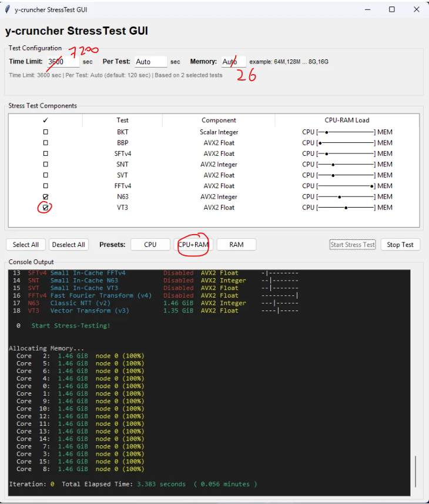
Task: Apply the RAM preset
Action: pos(236,245)
